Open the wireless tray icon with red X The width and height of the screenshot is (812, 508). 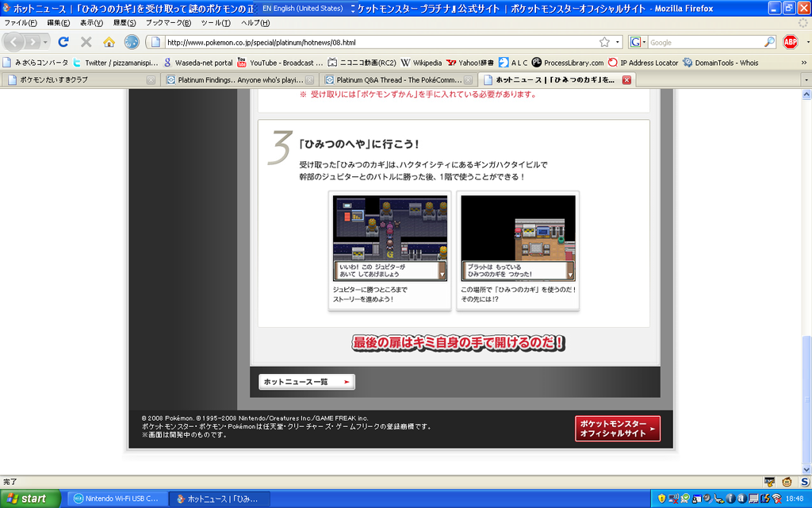click(776, 498)
